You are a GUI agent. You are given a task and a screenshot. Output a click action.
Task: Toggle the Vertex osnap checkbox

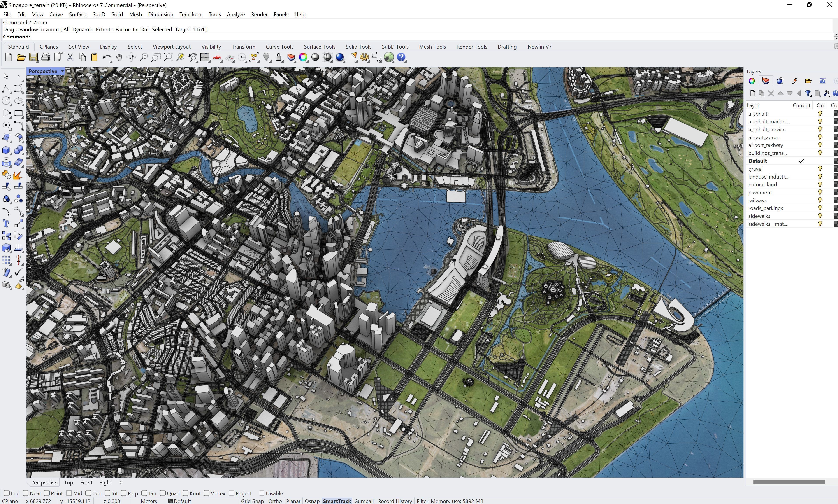click(x=207, y=493)
